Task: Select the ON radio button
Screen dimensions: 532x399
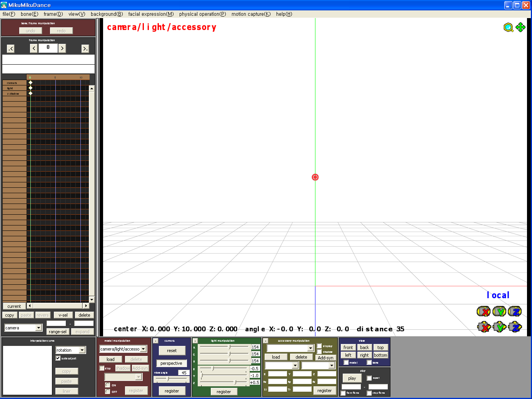Action: [x=108, y=385]
